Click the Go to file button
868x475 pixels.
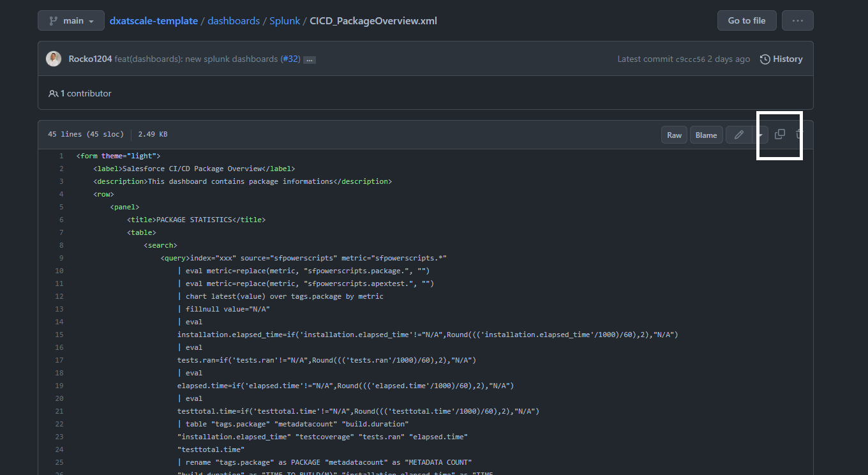point(747,20)
